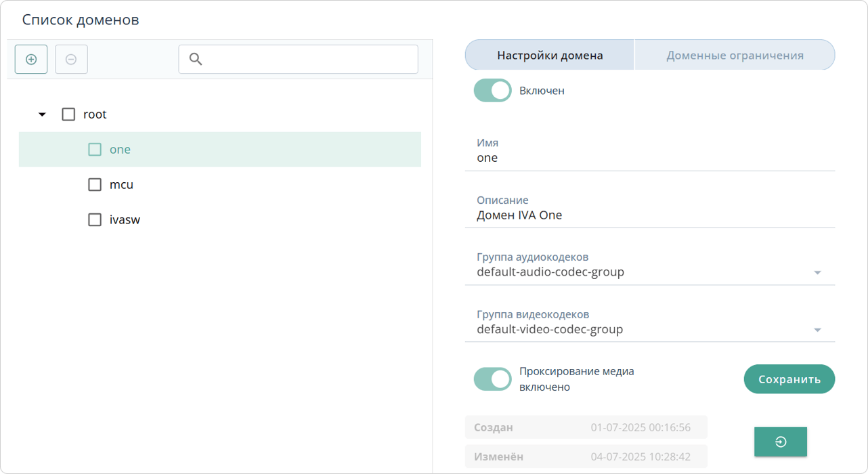Disable the 'Проксирование медиа' switch
The image size is (868, 474).
492,379
